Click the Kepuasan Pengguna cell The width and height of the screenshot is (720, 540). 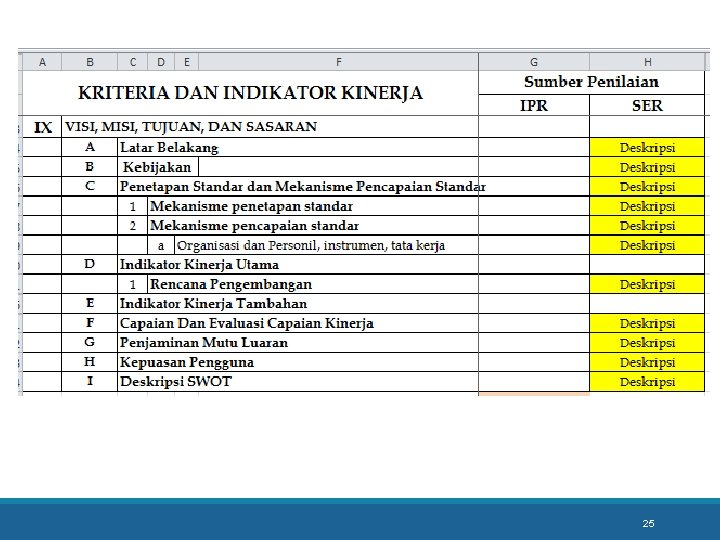pyautogui.click(x=298, y=362)
